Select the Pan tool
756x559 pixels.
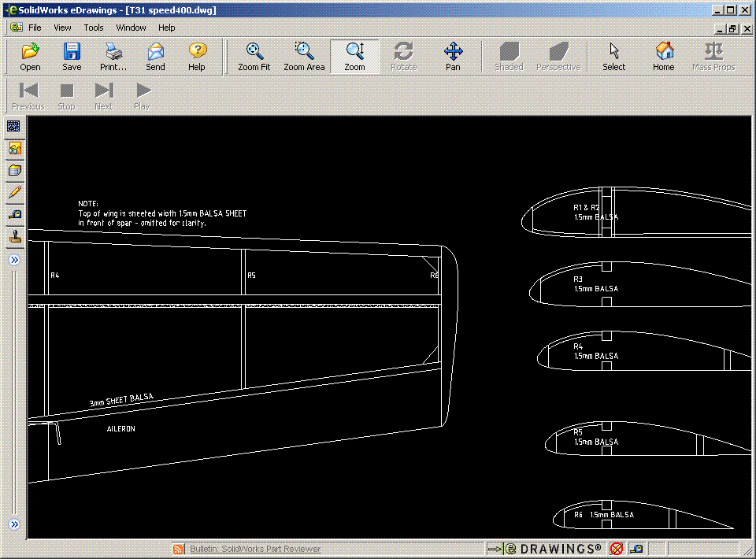click(453, 57)
